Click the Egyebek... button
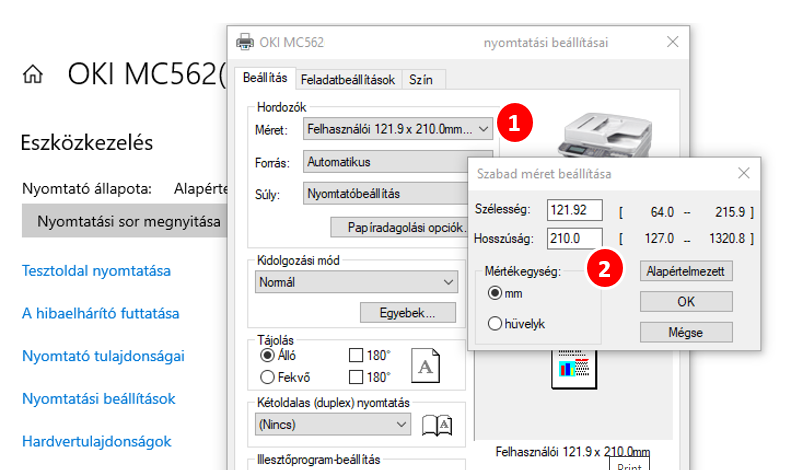This screenshot has width=799, height=470. pyautogui.click(x=408, y=312)
